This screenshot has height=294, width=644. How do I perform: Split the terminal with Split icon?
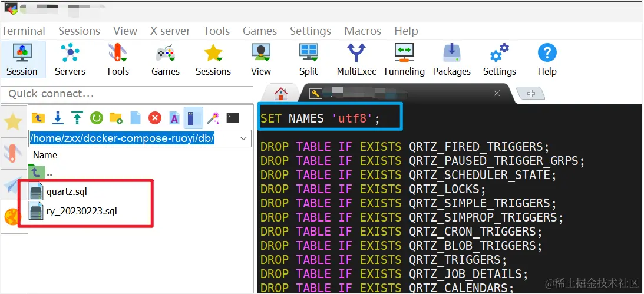308,60
